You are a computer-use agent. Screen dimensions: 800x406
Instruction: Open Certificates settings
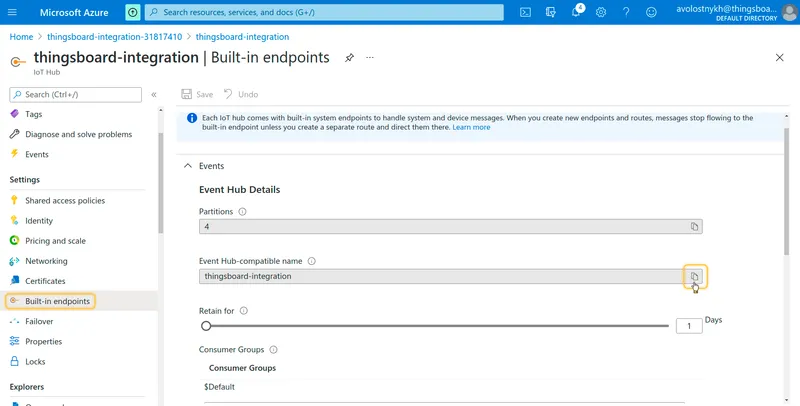click(45, 281)
